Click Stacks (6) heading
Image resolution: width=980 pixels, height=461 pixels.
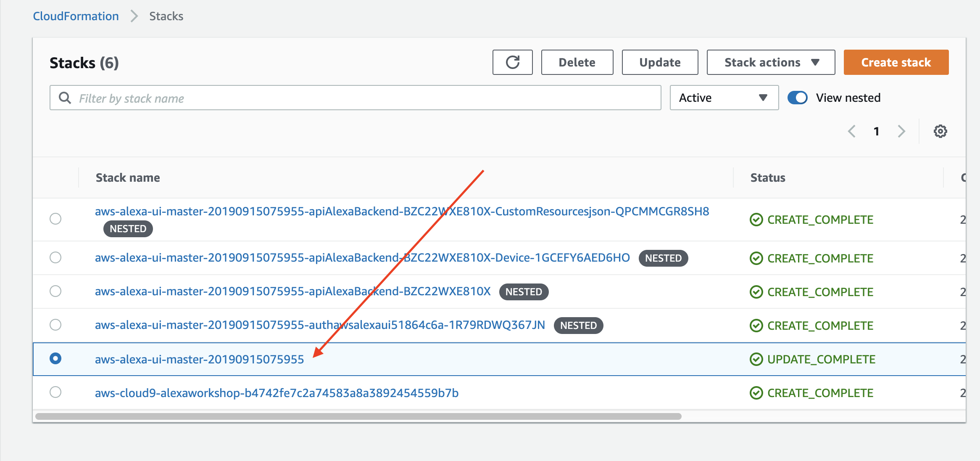84,63
